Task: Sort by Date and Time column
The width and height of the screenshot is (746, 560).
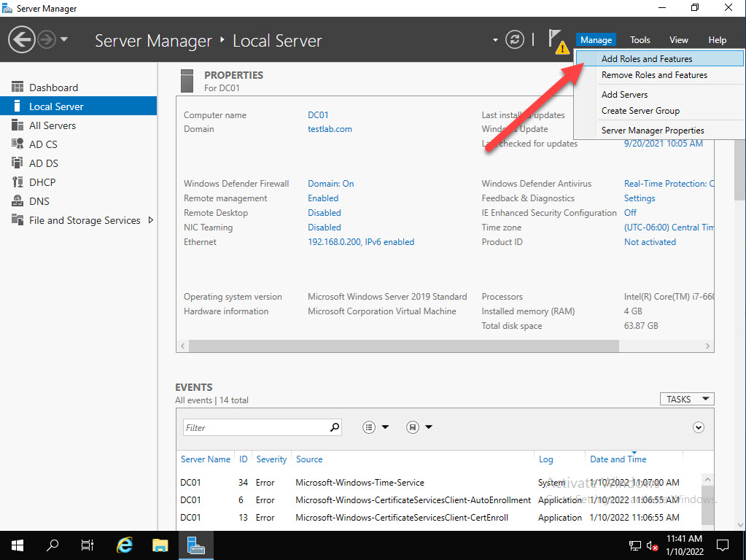Action: pyautogui.click(x=618, y=459)
